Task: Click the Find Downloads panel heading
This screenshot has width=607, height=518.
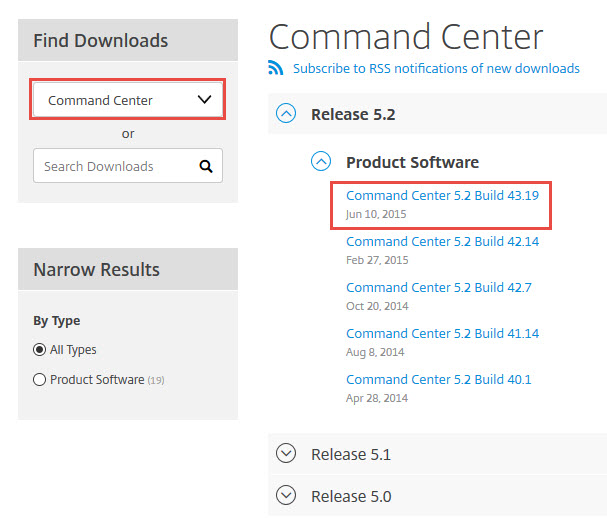Action: (x=101, y=41)
